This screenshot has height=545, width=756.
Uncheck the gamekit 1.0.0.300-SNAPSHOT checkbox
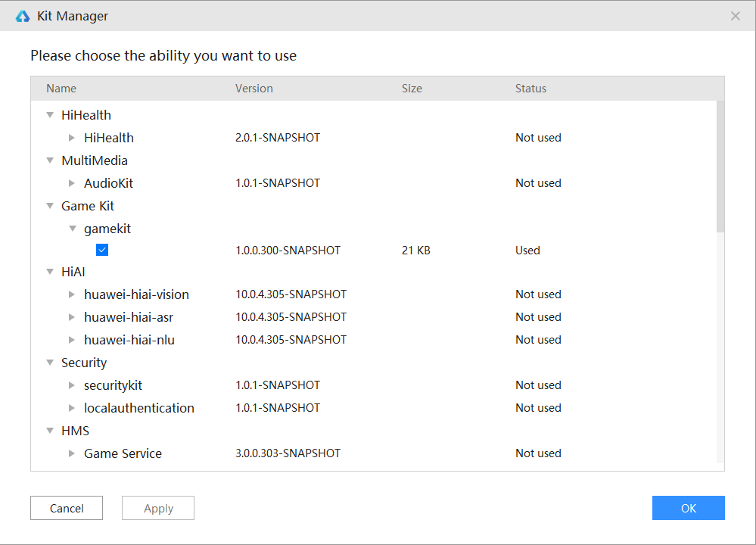102,250
